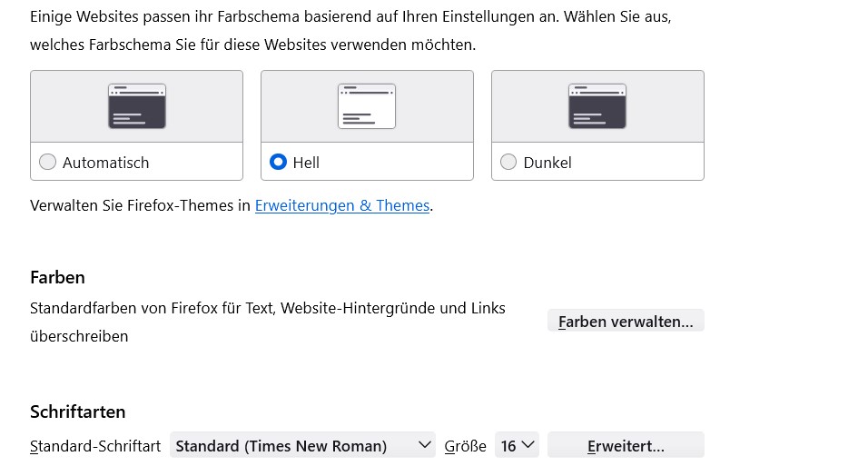Viewport: 868px width, 476px height.
Task: Open the Erweiterungen & Themes link
Action: (342, 205)
